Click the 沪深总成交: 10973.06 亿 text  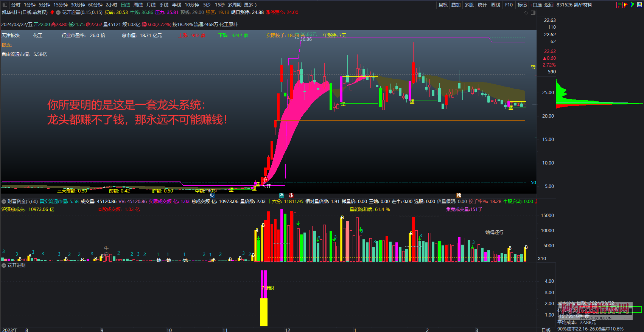pyautogui.click(x=28, y=209)
